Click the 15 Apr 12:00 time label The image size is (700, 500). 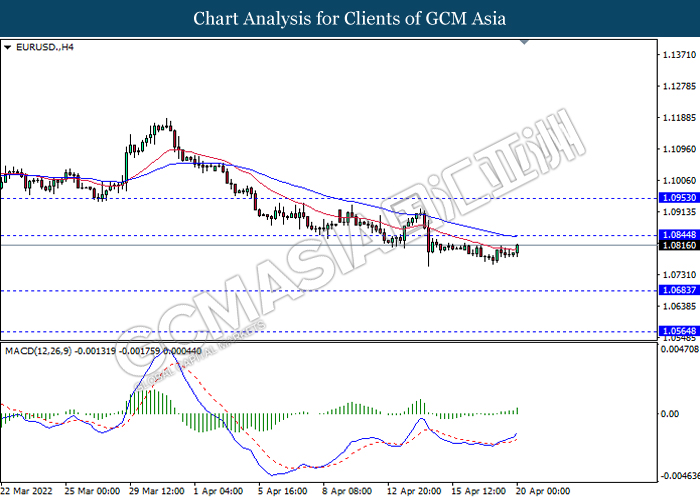478,491
